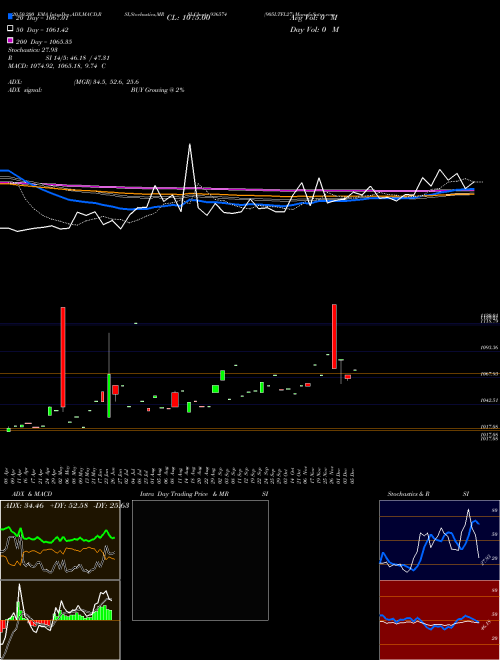
Task: Select the RSI 14/3 values 46.18 / 47.31
Action: 77,58
